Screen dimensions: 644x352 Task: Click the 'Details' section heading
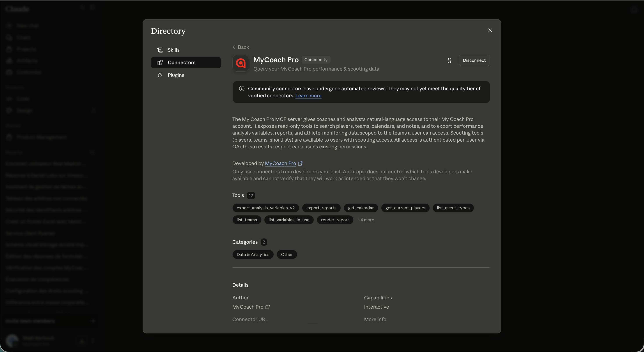tap(240, 285)
